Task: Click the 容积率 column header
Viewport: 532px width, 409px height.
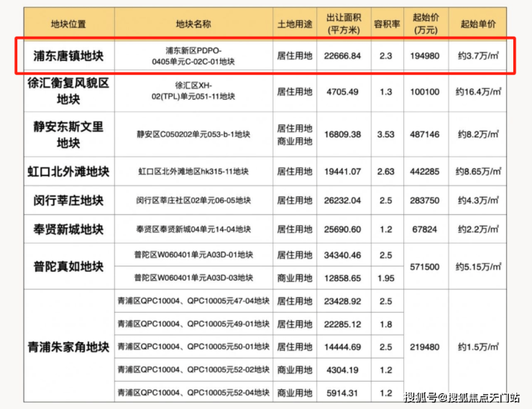Action: (387, 24)
